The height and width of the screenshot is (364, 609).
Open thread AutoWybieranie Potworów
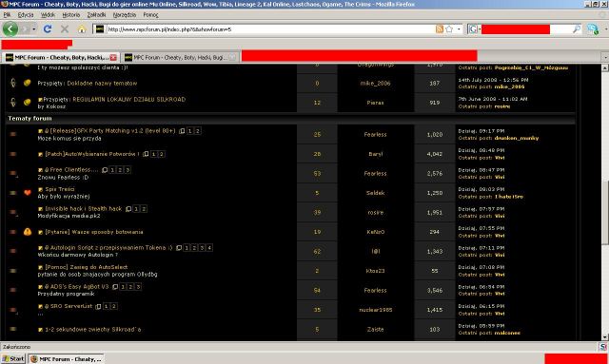pyautogui.click(x=92, y=154)
